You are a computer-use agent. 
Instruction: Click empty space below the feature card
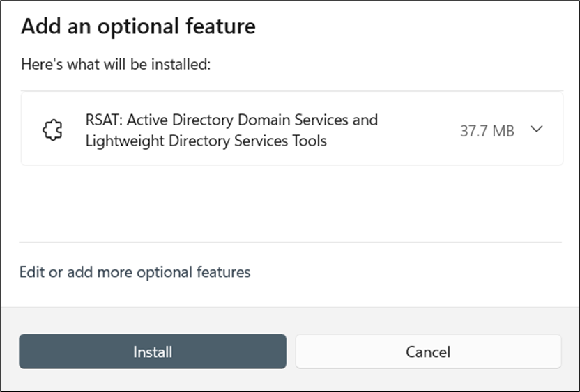(x=292, y=203)
